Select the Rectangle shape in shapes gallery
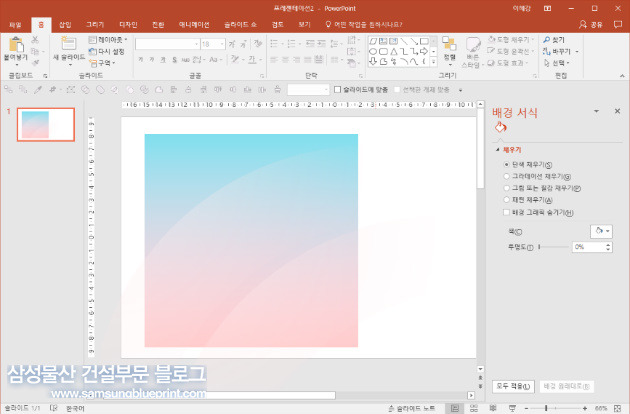630x414 pixels. tap(424, 41)
